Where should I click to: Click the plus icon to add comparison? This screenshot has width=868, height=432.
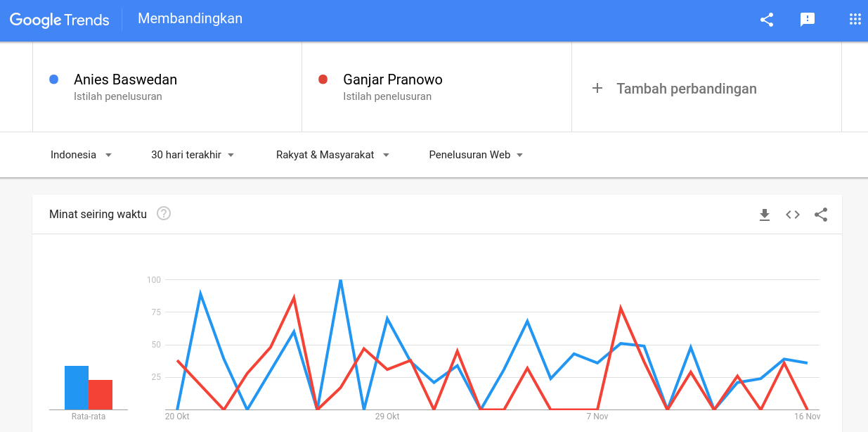point(597,88)
